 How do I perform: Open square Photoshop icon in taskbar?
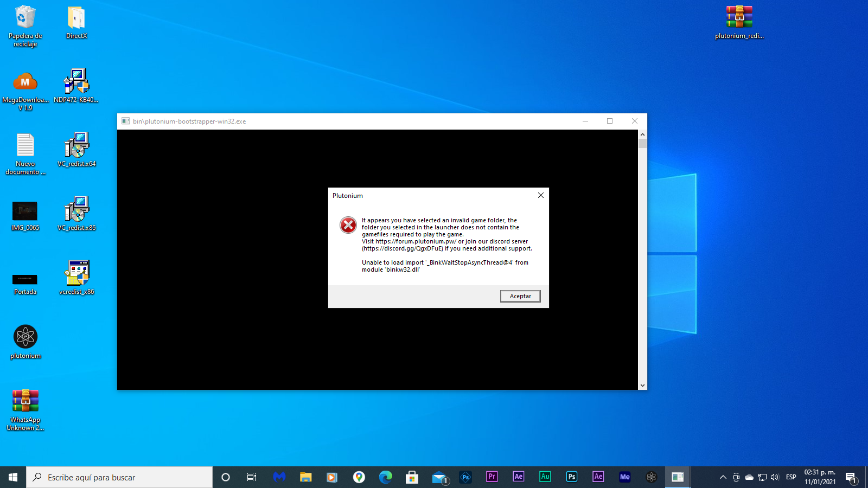coord(571,477)
